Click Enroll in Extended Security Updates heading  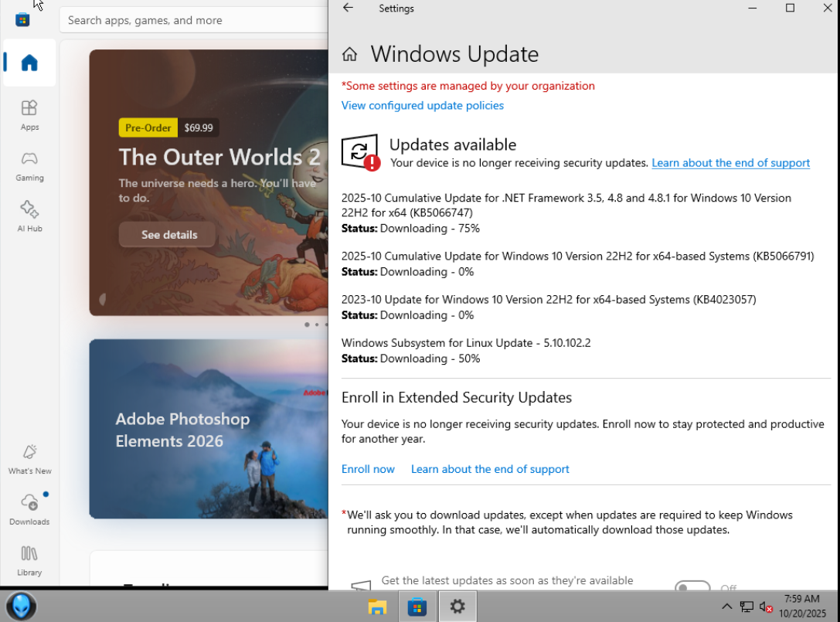pos(457,397)
